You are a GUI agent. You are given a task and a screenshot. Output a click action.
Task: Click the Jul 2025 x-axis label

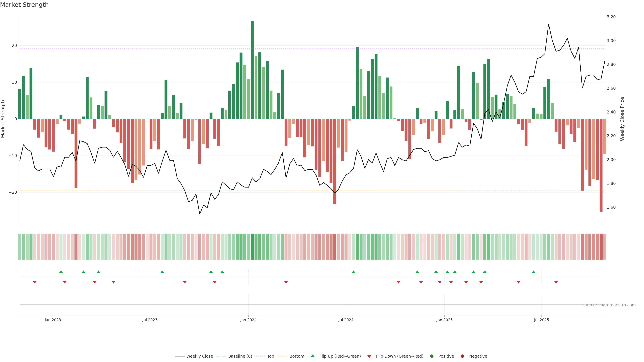coord(541,320)
